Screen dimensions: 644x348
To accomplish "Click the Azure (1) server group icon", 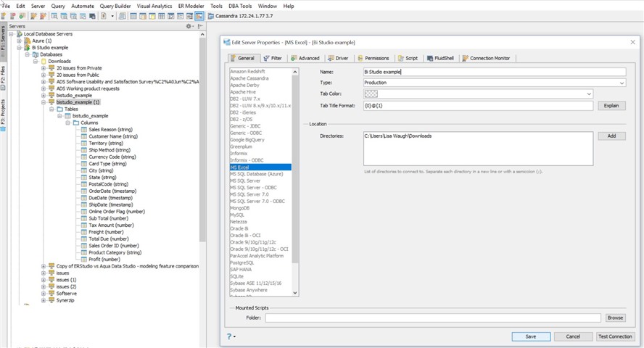I will click(x=28, y=41).
